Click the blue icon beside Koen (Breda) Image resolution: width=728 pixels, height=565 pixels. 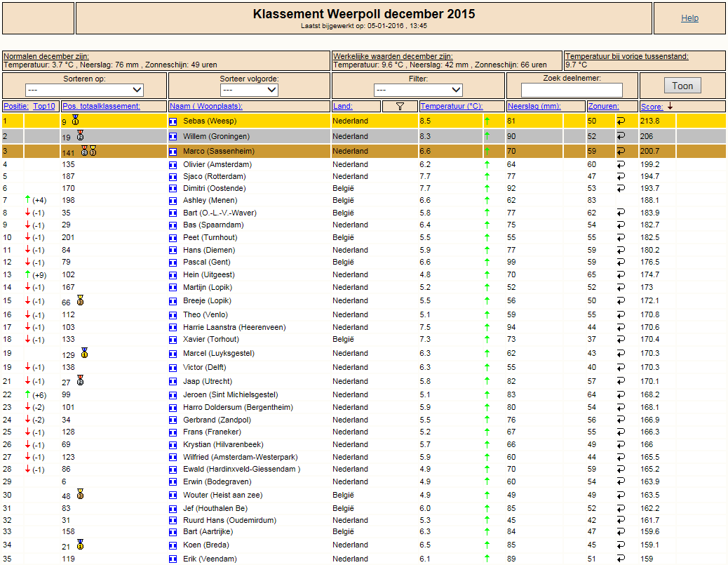pyautogui.click(x=173, y=545)
